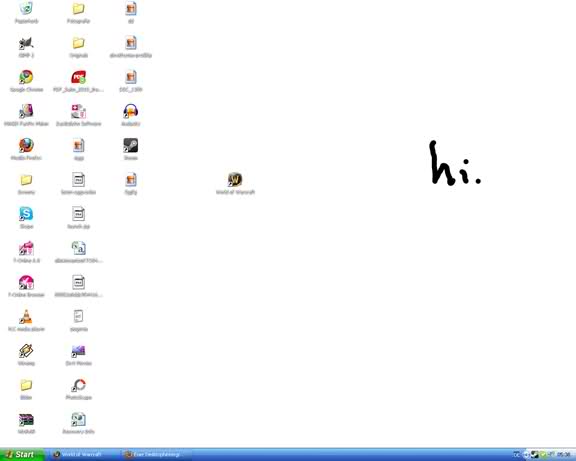
Task: Select the T-Online 6.0 shortcut
Action: point(26,248)
